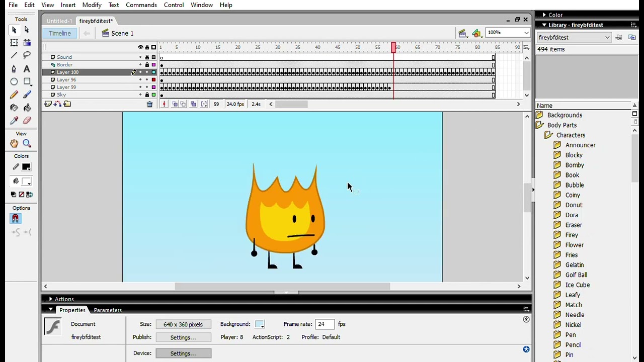Toggle Snap to Objects magnet option
Viewport: 644px width, 362px height.
point(15,219)
